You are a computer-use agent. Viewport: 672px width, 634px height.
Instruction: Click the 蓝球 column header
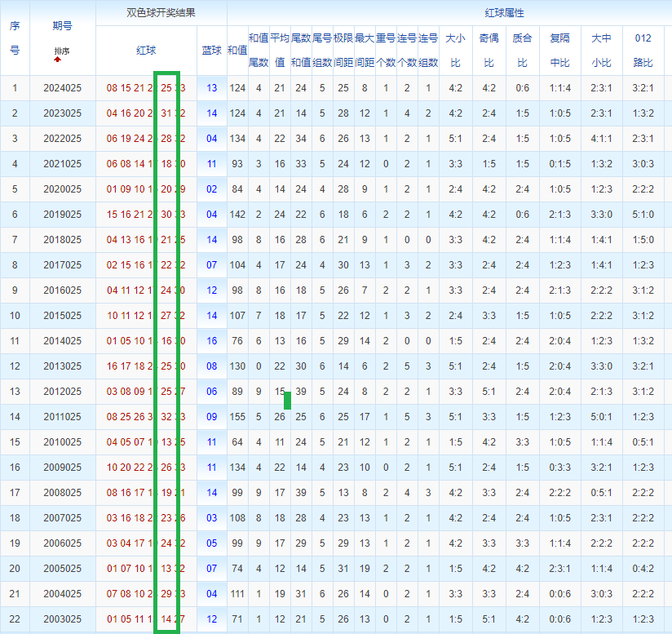coord(211,51)
